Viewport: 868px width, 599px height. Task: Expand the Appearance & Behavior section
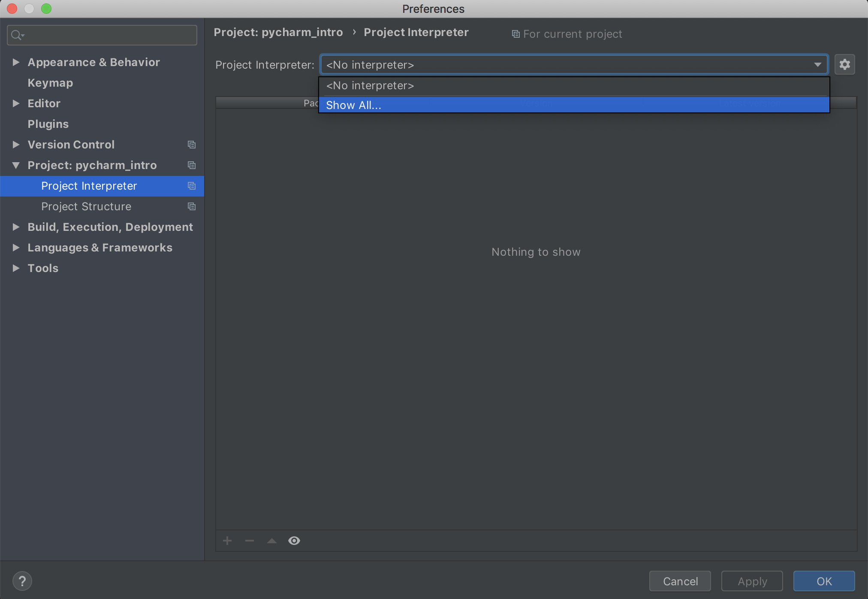16,62
